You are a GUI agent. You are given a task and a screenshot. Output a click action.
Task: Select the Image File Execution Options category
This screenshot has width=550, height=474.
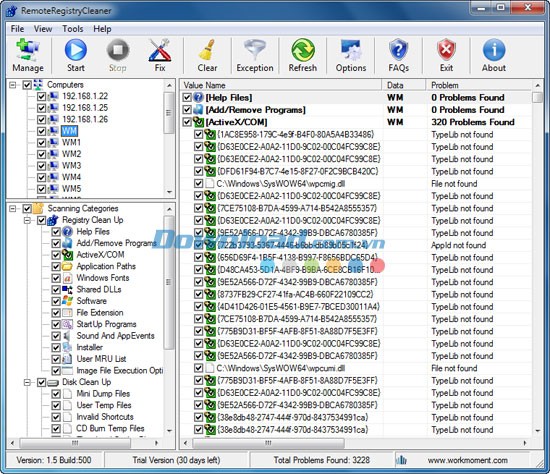coord(120,370)
